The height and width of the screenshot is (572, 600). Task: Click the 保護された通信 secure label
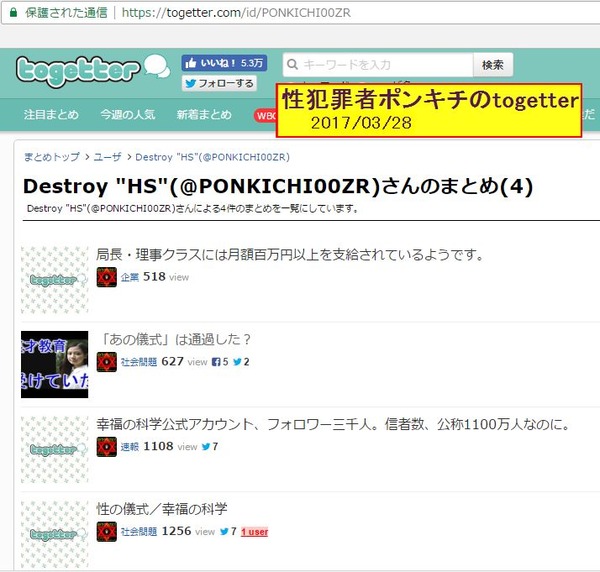tap(66, 13)
